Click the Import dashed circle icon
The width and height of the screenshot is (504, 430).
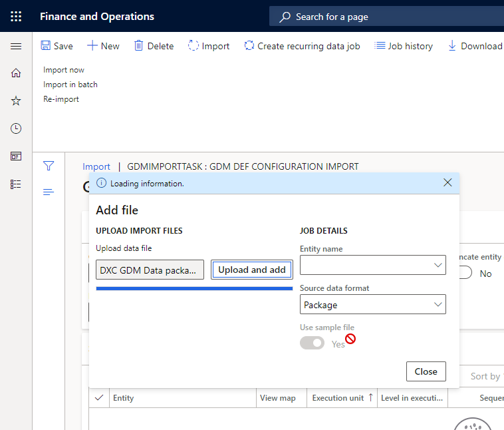[193, 45]
